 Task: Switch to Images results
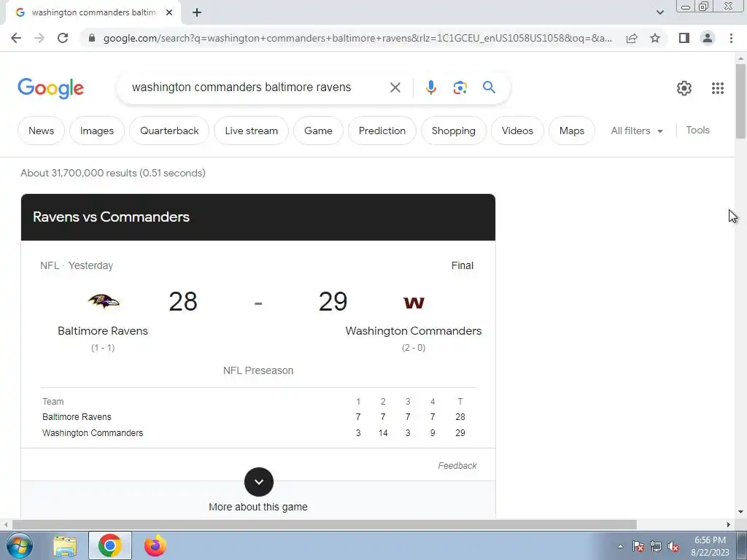pos(97,131)
